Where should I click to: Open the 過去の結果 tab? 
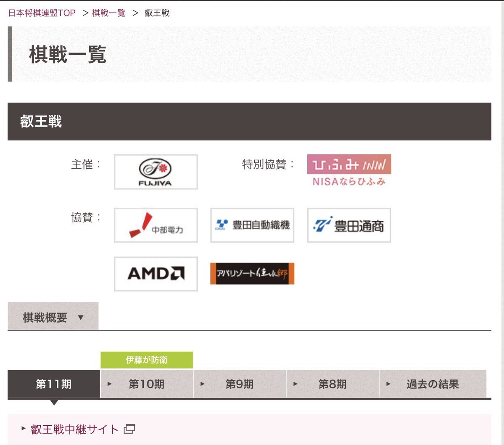[x=433, y=384]
